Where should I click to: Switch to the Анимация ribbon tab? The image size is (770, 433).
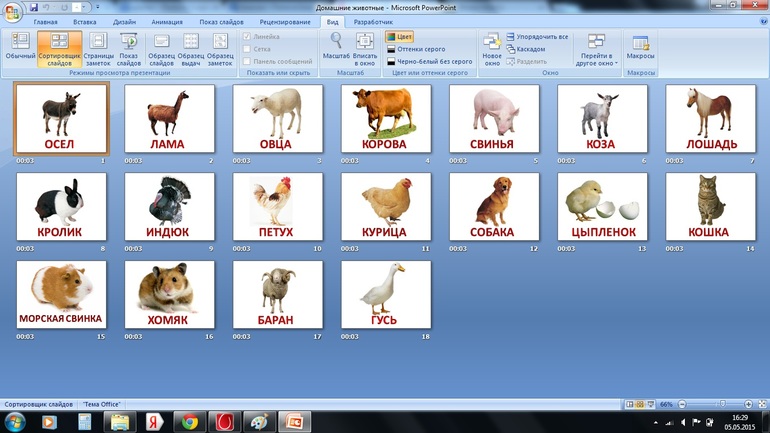pos(166,22)
